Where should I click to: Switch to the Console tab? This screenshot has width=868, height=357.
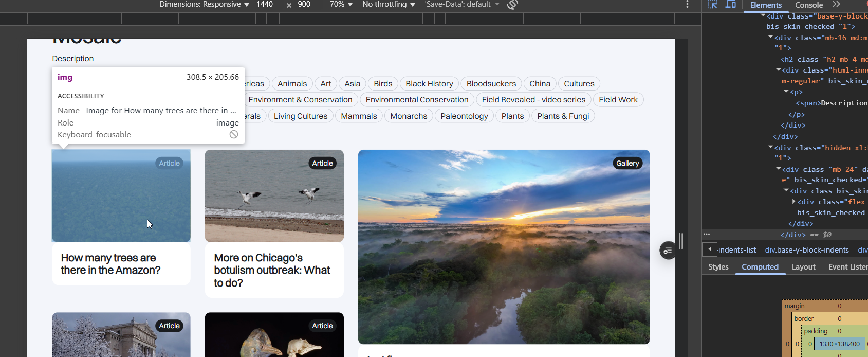(x=808, y=5)
